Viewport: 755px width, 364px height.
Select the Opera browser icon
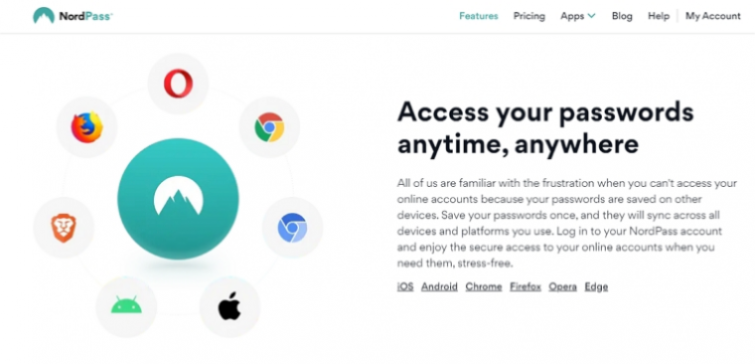point(178,84)
